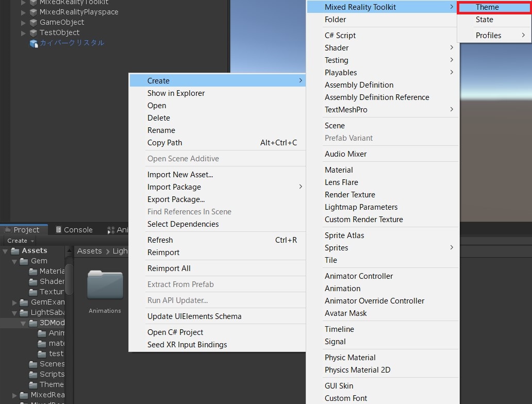Screen dimensions: 532x404
Task: Create a new C# Script
Action: pyautogui.click(x=382, y=36)
